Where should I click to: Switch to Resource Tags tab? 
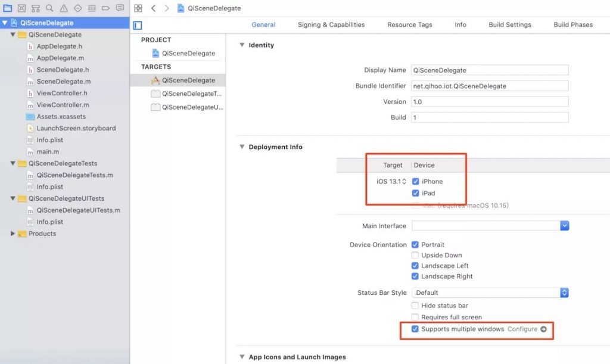[x=410, y=24]
